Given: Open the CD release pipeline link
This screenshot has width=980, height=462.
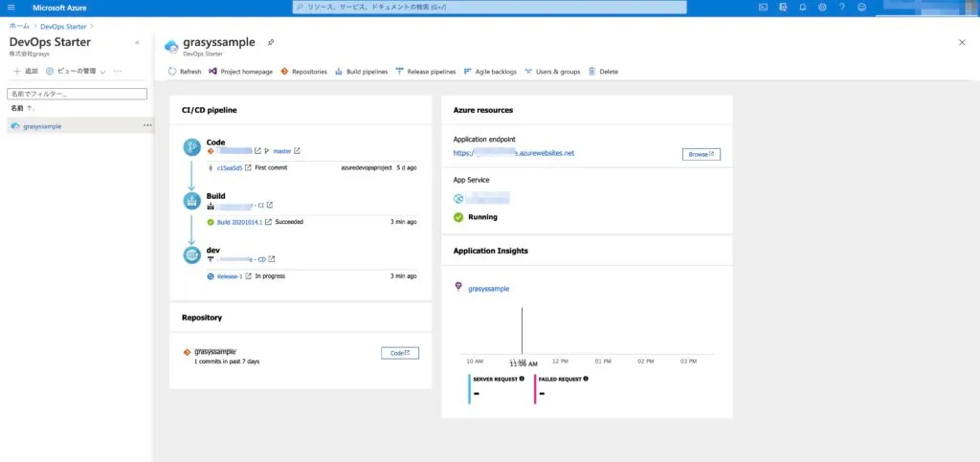Looking at the screenshot, I should pos(241,259).
